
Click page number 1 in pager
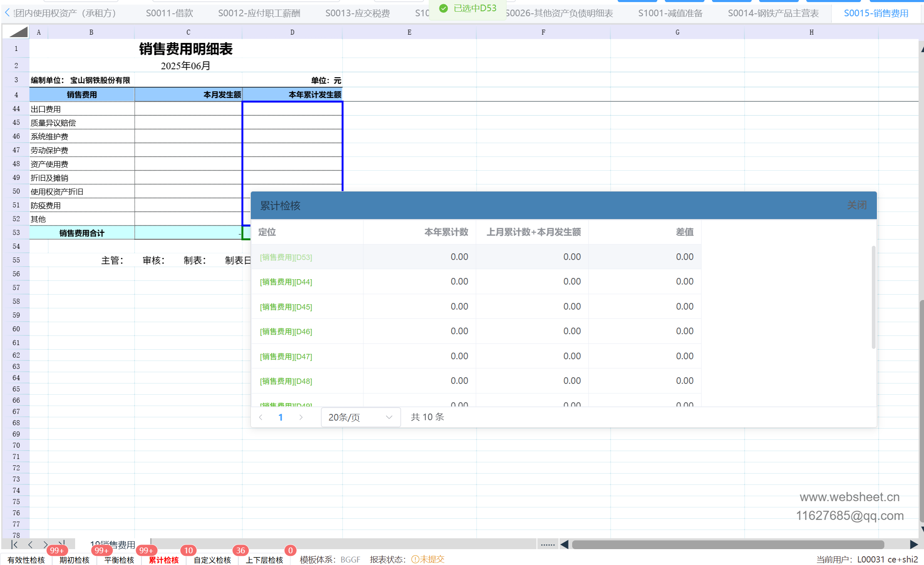click(x=280, y=417)
